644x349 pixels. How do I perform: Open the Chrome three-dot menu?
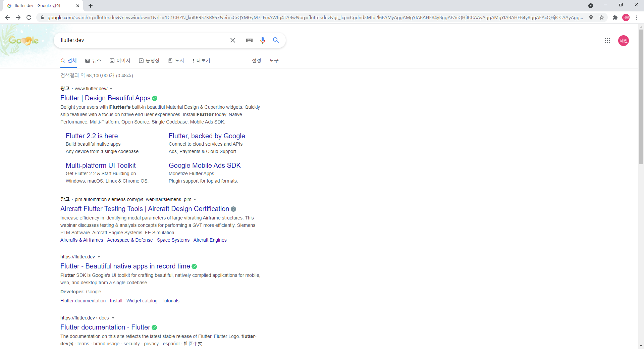click(637, 17)
